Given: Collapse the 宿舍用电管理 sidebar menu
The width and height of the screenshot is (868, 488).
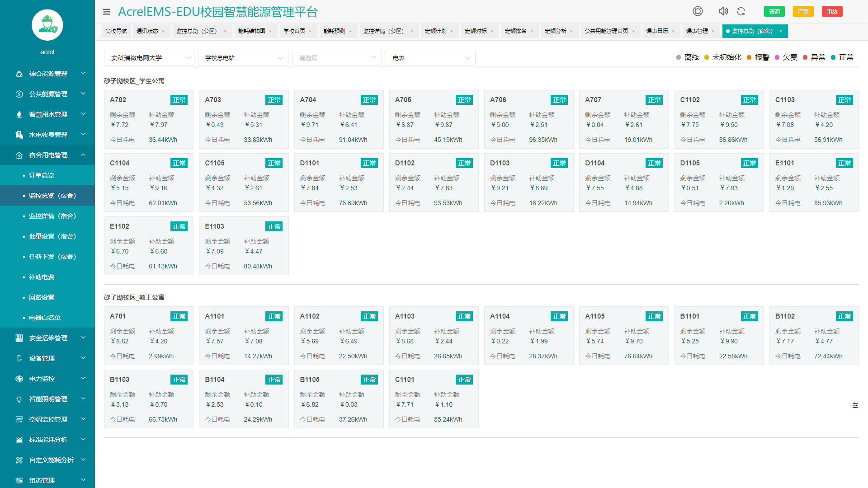Looking at the screenshot, I should pos(47,155).
